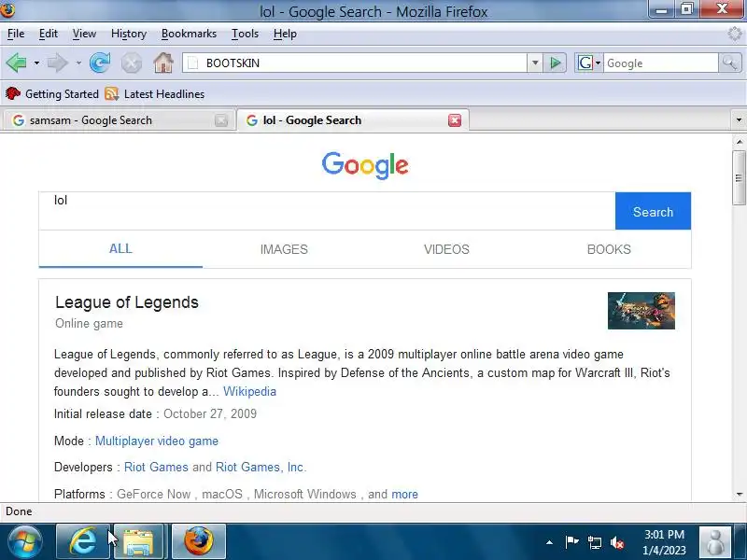Open the Back history dropdown arrow
The width and height of the screenshot is (747, 560).
36,63
